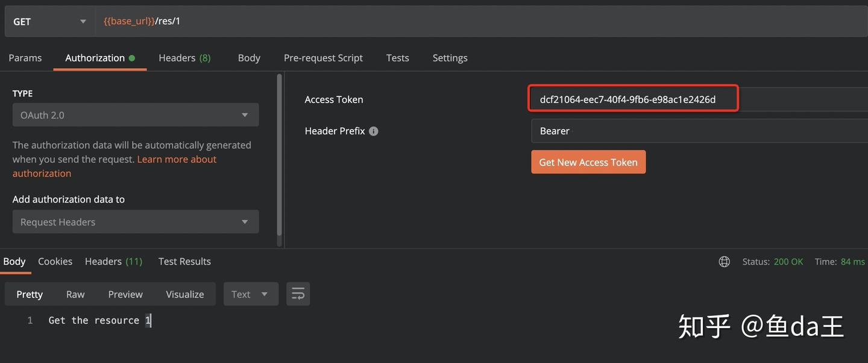Open the network information globe icon

click(724, 261)
